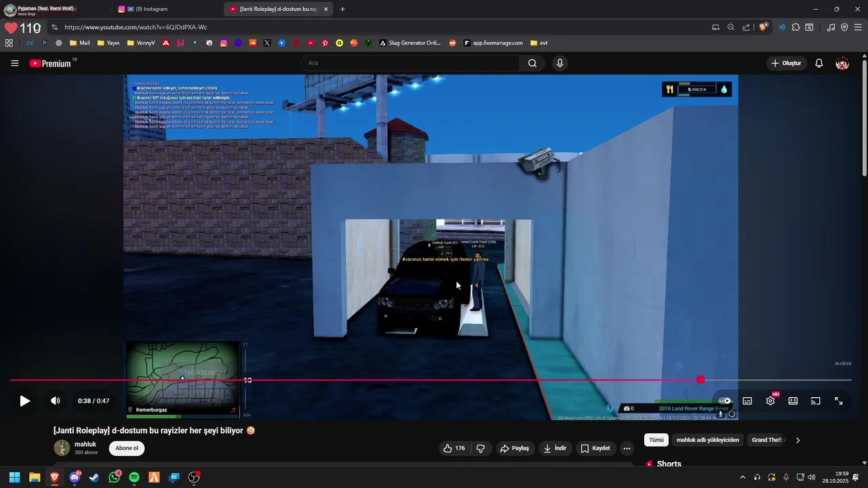Play the paused video
868x488 pixels.
coord(24,401)
